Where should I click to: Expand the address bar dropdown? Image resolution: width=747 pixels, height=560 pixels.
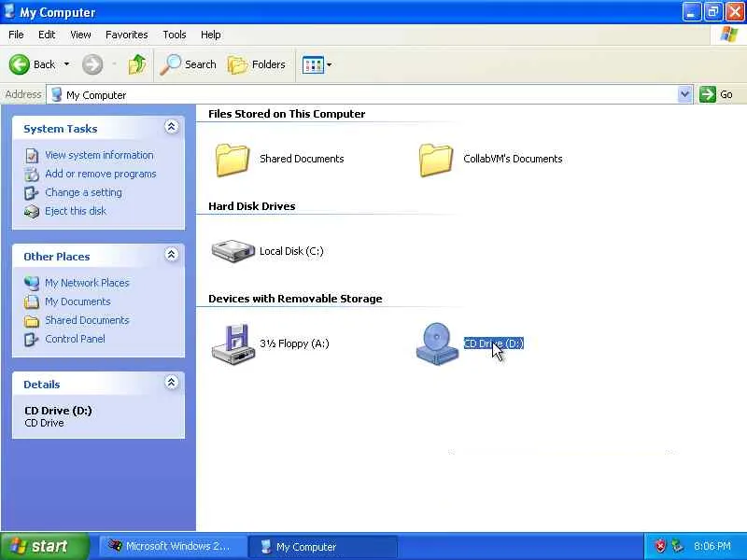pyautogui.click(x=684, y=94)
